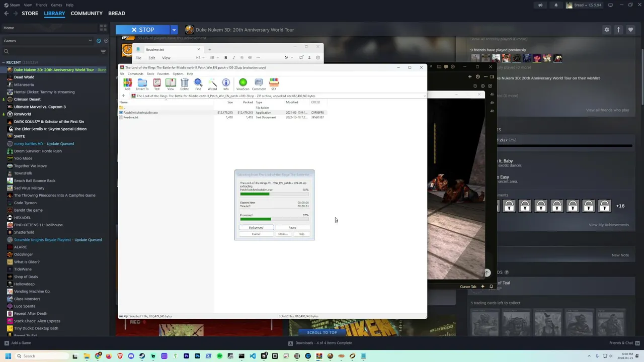Switch to Steam STORE tab
Image resolution: width=644 pixels, height=362 pixels.
30,13
